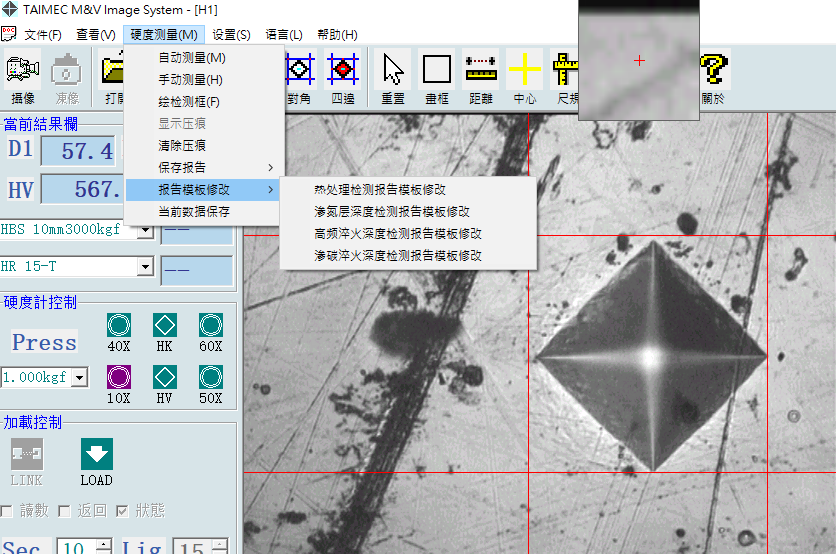836x554 pixels.
Task: Click the Press button
Action: 44,342
